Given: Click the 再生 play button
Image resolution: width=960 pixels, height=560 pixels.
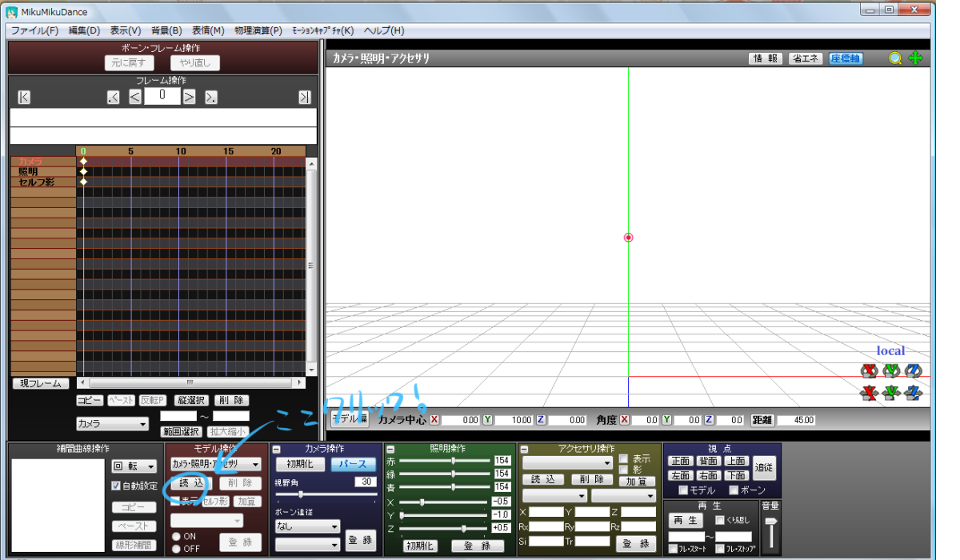Looking at the screenshot, I should click(x=686, y=521).
